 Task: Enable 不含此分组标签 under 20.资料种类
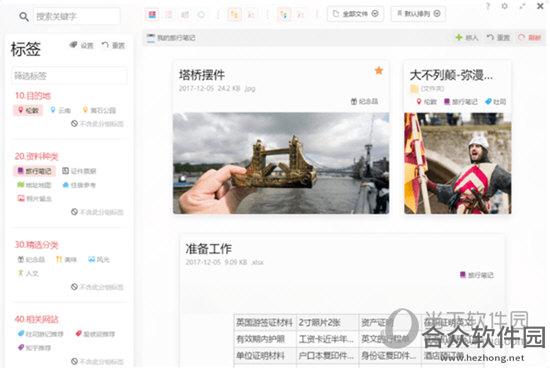coord(97,212)
